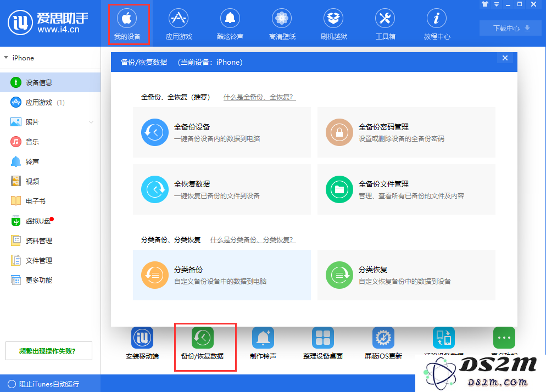Click the 下载中心 button
The width and height of the screenshot is (546, 392).
tap(510, 28)
